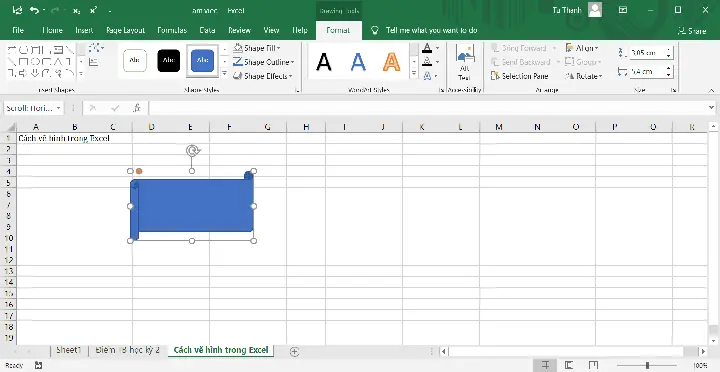Click the Subscript x₂ quick access icon
The width and height of the screenshot is (720, 372).
point(76,11)
